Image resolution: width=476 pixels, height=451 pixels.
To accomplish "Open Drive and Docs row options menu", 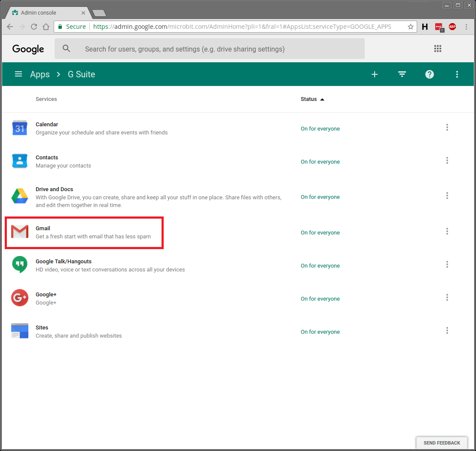I will tap(447, 195).
